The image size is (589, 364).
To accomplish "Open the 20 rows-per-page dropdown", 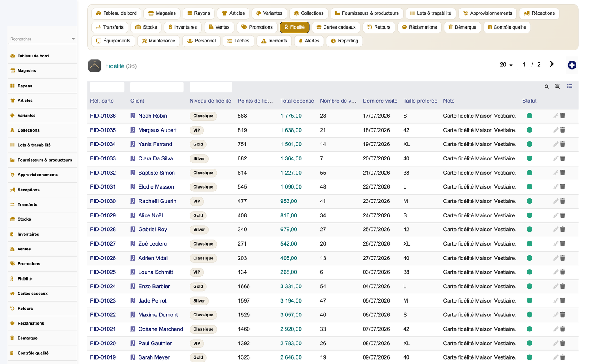I will click(x=506, y=65).
